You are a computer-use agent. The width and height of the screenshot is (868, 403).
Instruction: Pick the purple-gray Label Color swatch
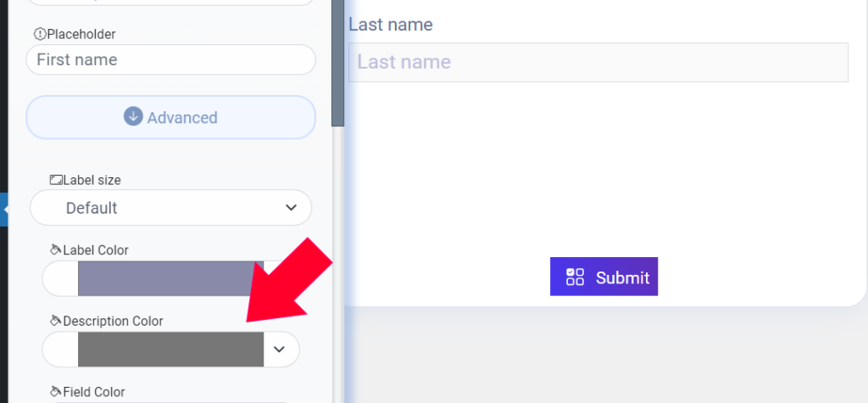tap(170, 278)
